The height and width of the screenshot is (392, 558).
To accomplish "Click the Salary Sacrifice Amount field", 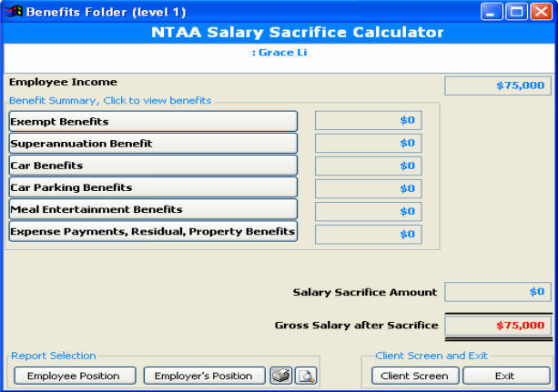I will [497, 292].
